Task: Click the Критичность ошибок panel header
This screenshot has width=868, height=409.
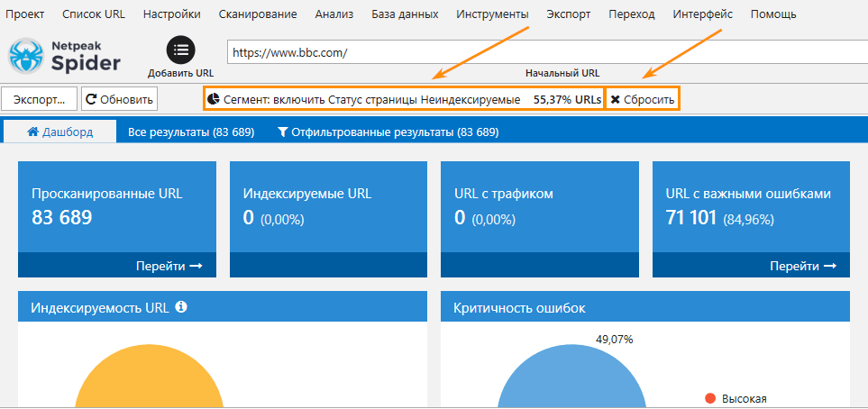Action: click(x=644, y=306)
